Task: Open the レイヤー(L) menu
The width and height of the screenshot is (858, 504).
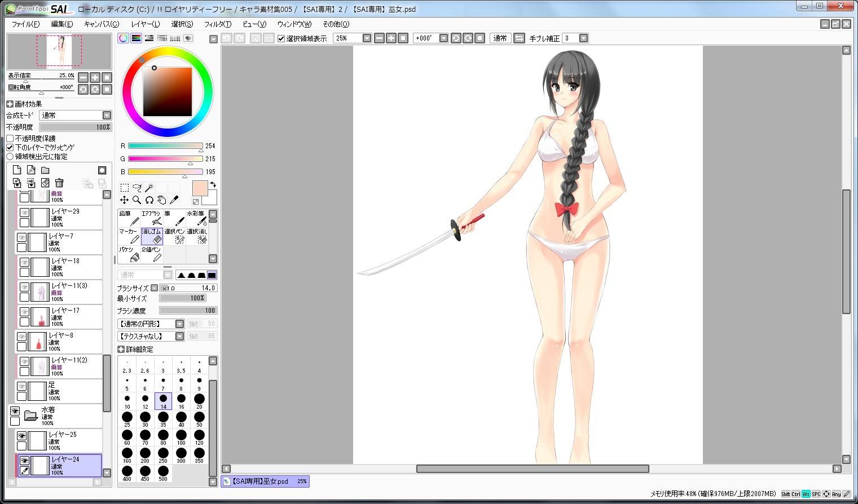Action: point(145,24)
